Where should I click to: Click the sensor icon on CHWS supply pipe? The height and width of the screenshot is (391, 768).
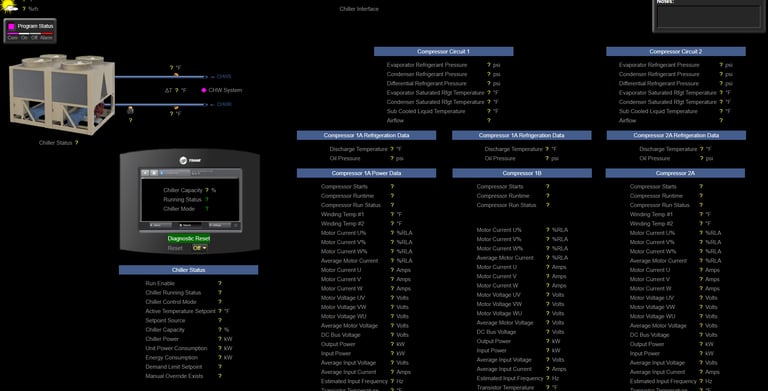[x=176, y=74]
